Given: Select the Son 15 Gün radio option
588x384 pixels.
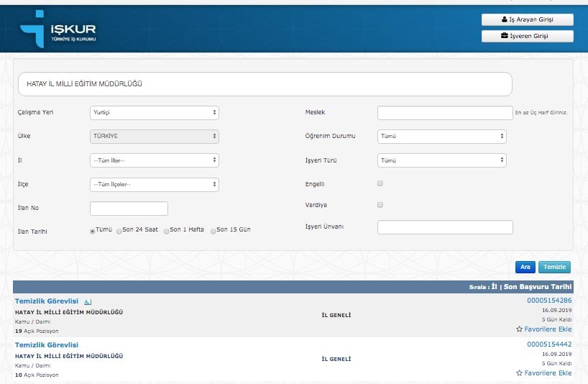Looking at the screenshot, I should pos(214,231).
